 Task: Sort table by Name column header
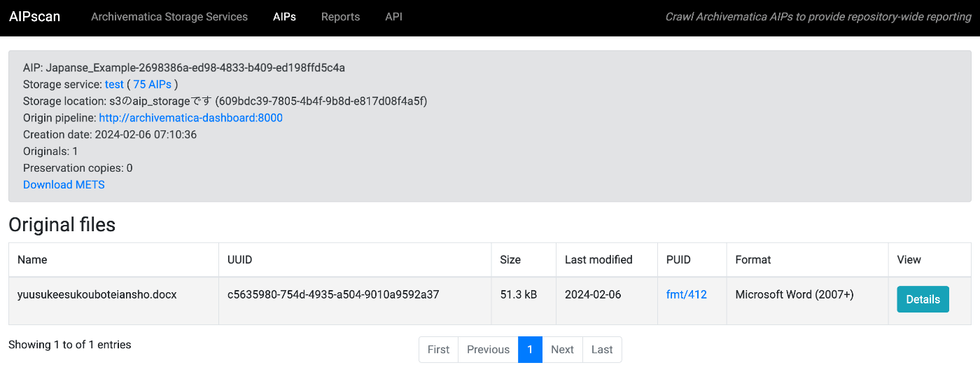tap(113, 260)
